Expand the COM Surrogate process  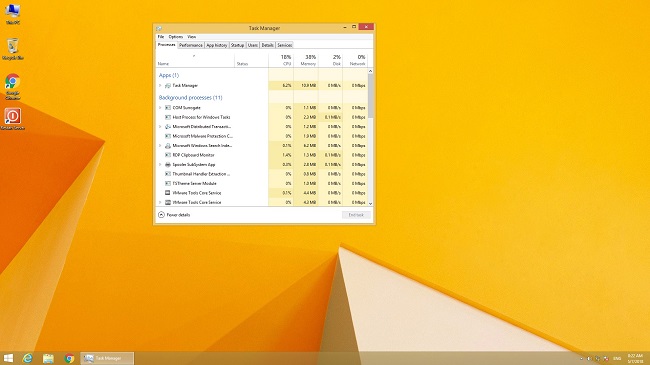[x=160, y=107]
